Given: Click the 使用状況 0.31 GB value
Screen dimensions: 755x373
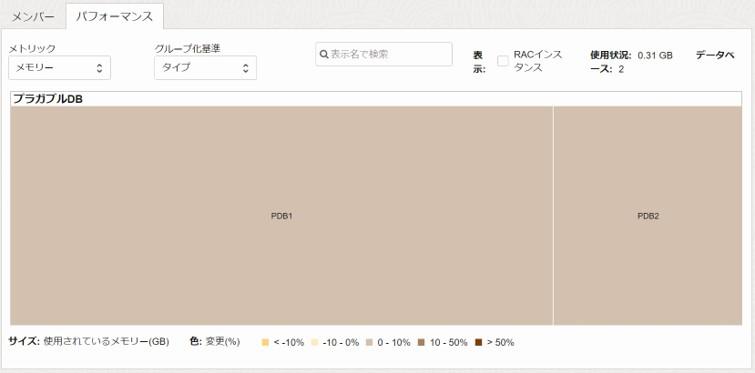Looking at the screenshot, I should pos(655,55).
